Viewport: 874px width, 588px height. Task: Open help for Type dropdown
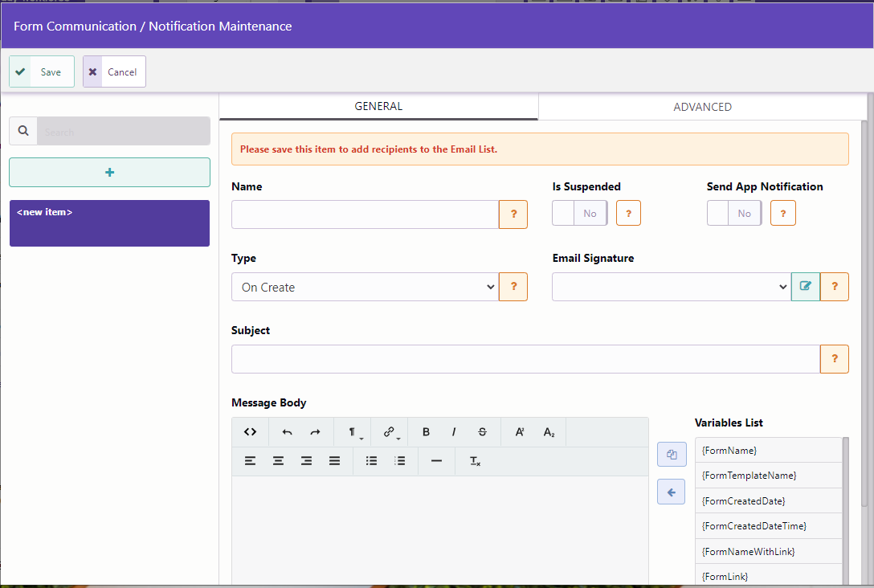click(x=513, y=287)
